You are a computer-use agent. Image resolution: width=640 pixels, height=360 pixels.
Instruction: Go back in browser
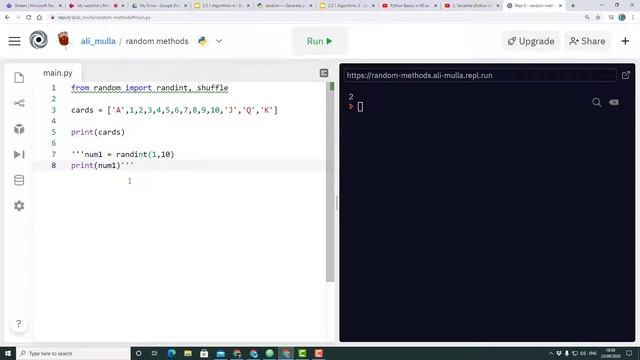[7, 18]
